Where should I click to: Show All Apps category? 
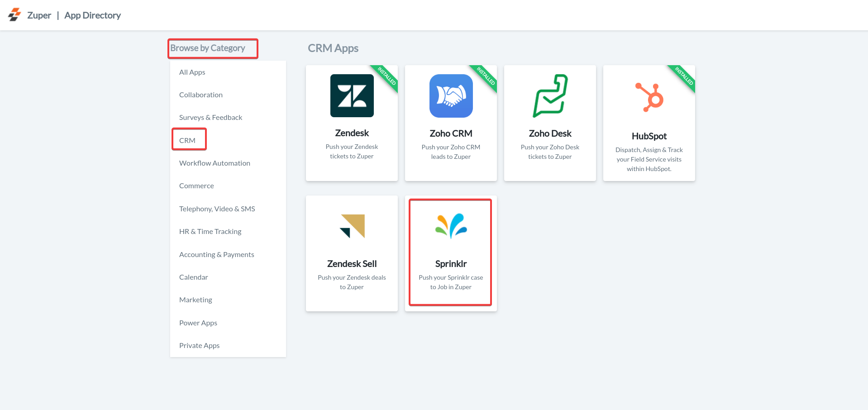tap(192, 72)
